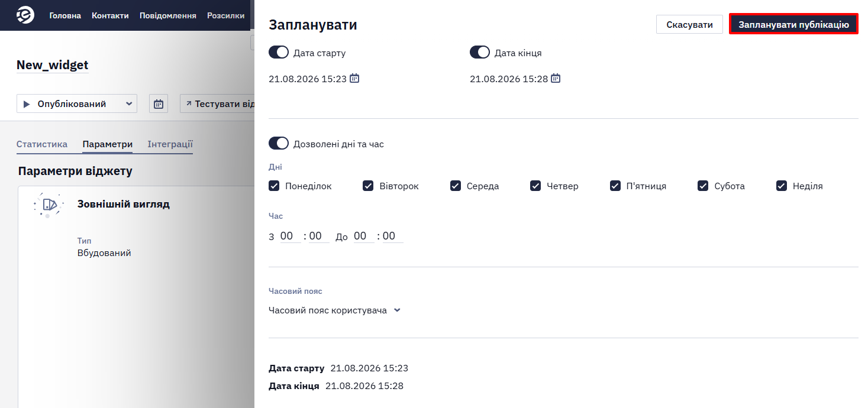Open calendar picker for start date
This screenshot has height=408, width=868.
click(x=354, y=78)
